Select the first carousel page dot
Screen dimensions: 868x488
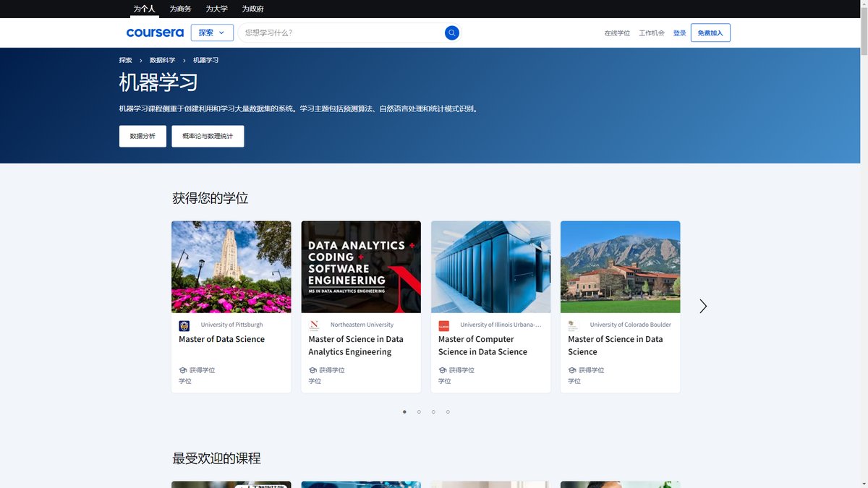(404, 411)
